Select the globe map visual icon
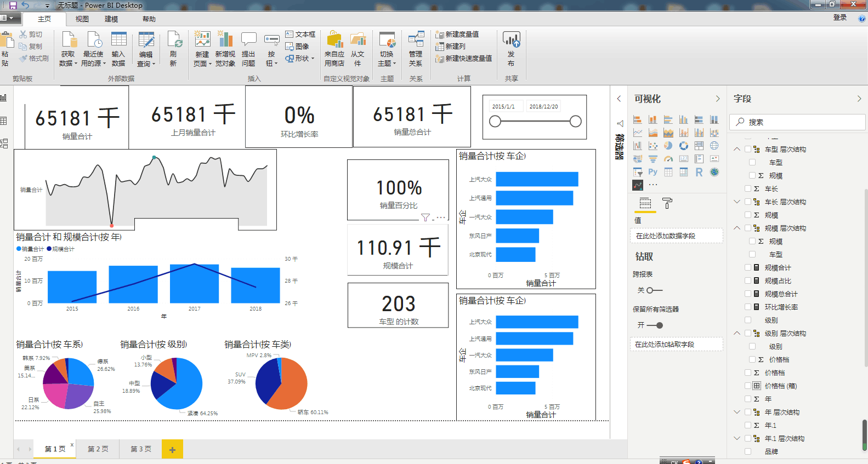Image resolution: width=868 pixels, height=464 pixels. (x=714, y=146)
